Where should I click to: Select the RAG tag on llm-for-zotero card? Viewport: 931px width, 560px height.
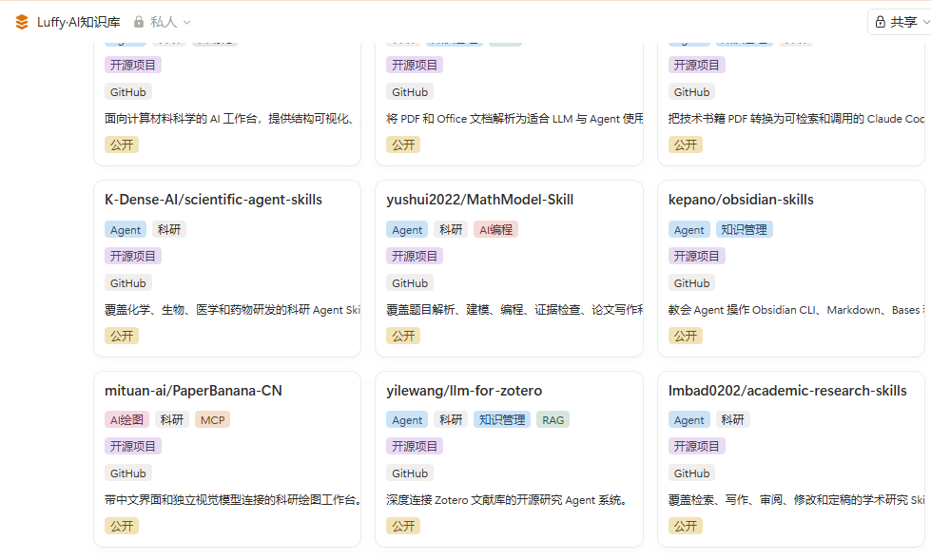(553, 420)
